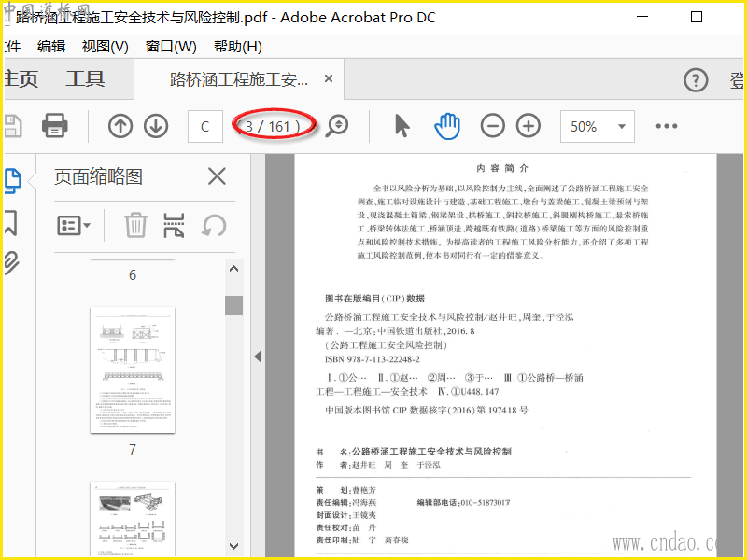
Task: Select the arrow selection tool
Action: [402, 126]
